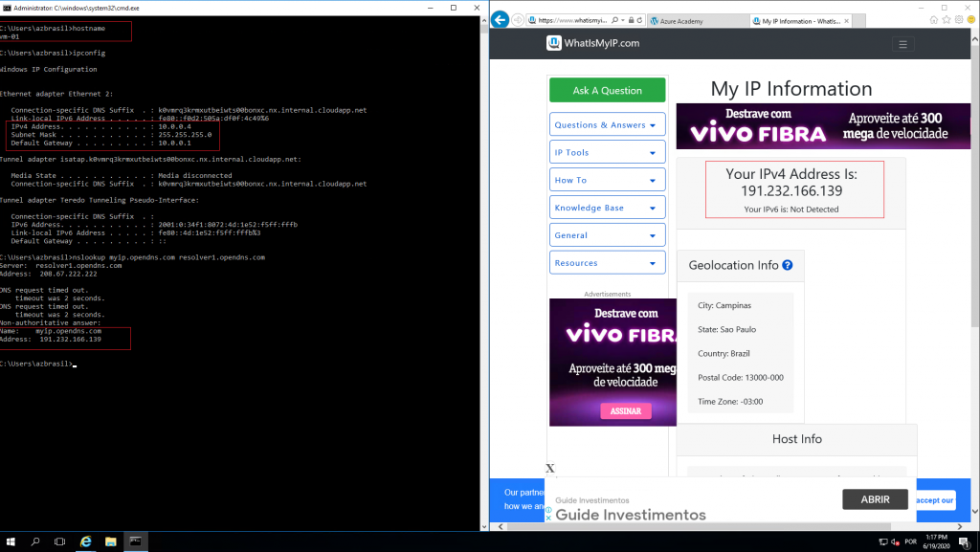Expand the Questions & Answers dropdown
This screenshot has width=980, height=552.
(x=607, y=125)
